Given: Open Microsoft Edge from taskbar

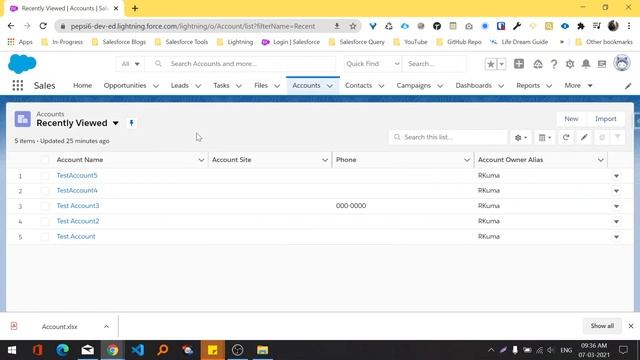Looking at the screenshot, I should 62,350.
